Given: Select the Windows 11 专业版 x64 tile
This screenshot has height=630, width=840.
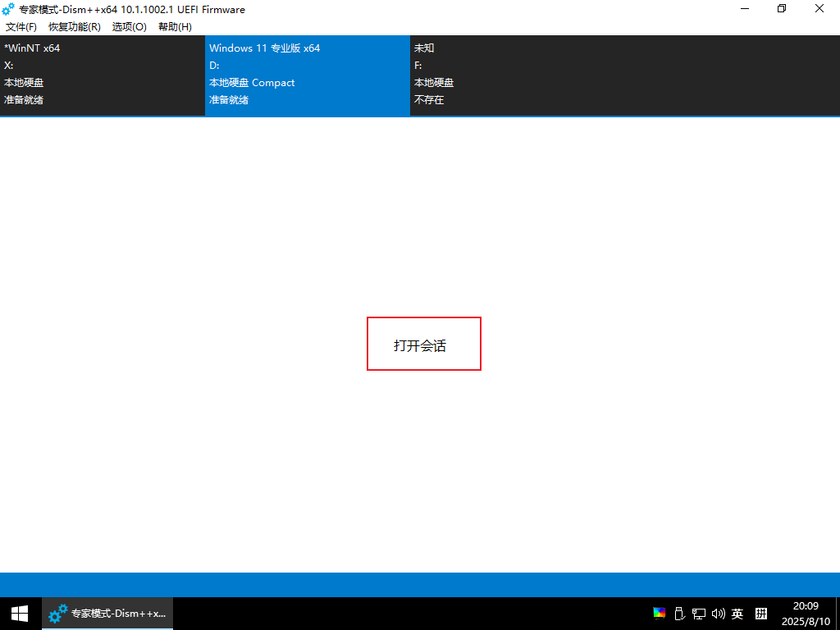Looking at the screenshot, I should 308,75.
